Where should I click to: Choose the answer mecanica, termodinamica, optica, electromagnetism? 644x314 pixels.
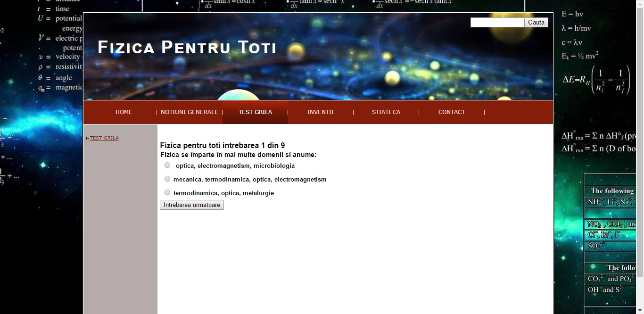(167, 179)
